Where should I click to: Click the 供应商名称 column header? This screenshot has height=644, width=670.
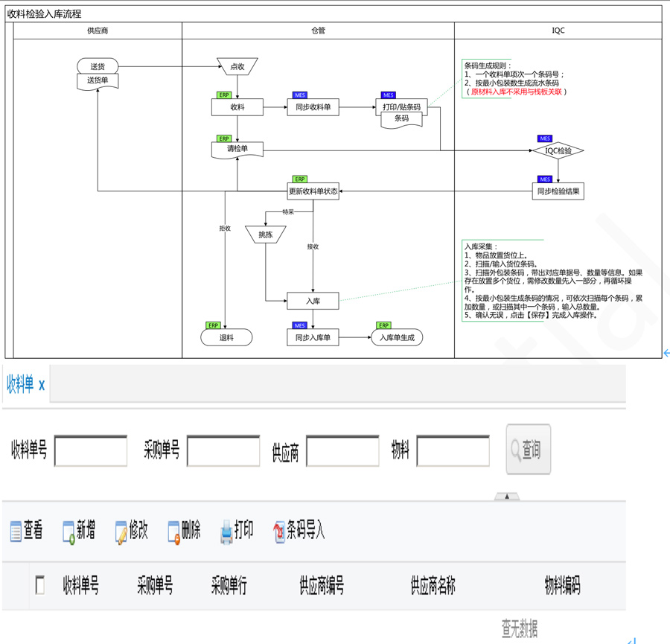coord(433,585)
